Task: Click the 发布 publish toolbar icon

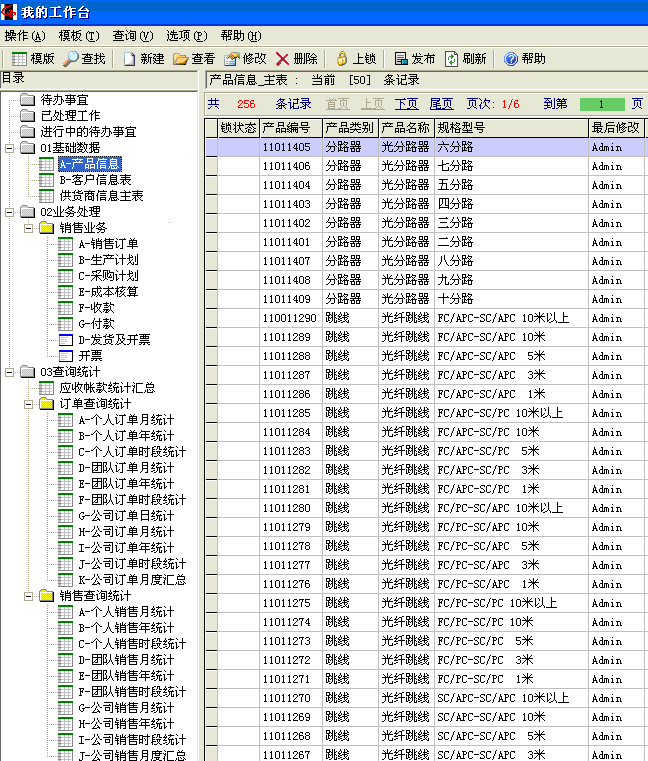Action: [x=401, y=59]
